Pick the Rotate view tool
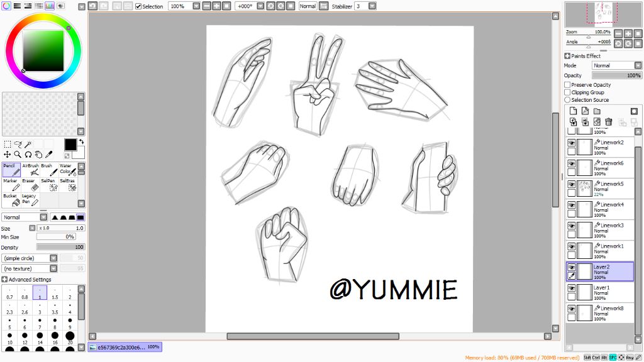This screenshot has width=644, height=362. (x=28, y=155)
